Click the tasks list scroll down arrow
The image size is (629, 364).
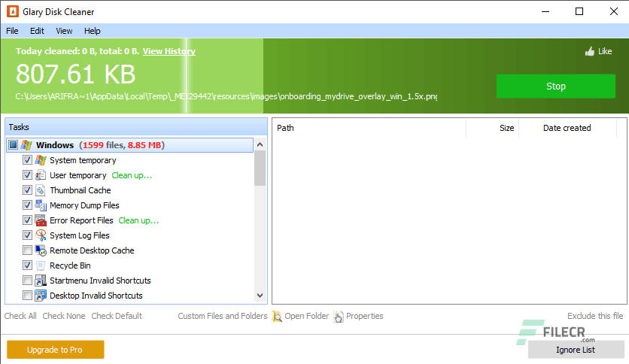click(260, 296)
